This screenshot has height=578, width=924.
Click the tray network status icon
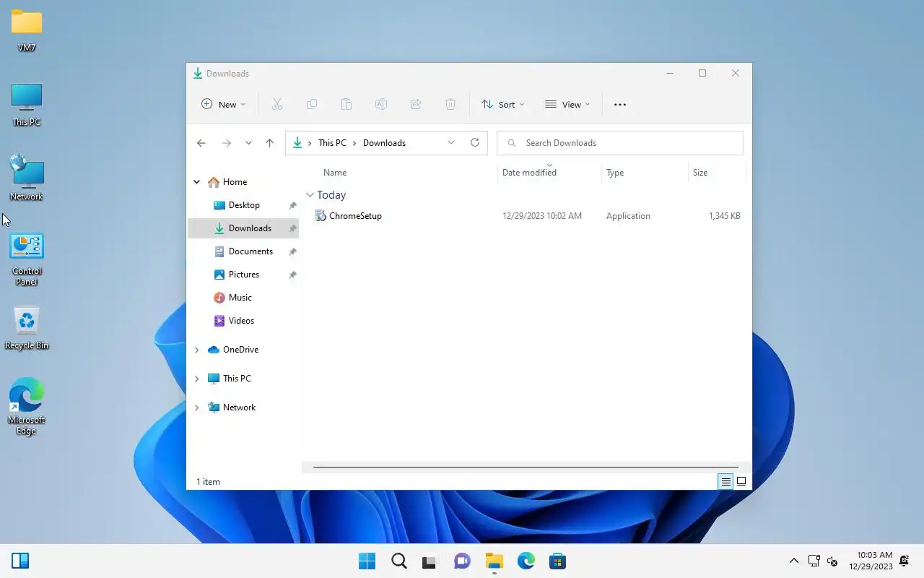[x=814, y=561]
